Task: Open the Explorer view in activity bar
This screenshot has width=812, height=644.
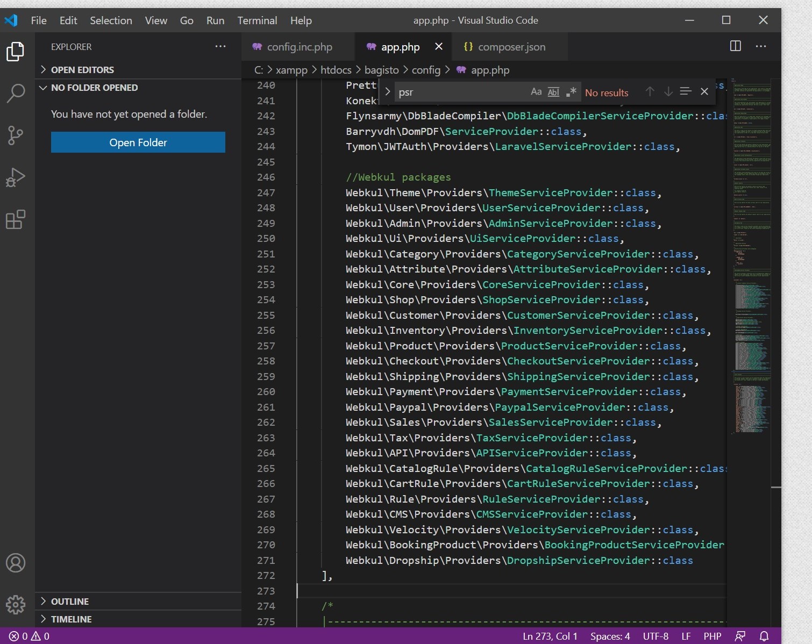Action: pos(16,52)
